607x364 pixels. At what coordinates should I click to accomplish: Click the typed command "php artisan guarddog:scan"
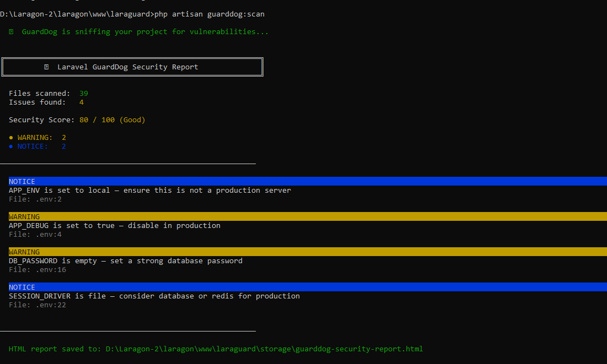click(x=213, y=14)
